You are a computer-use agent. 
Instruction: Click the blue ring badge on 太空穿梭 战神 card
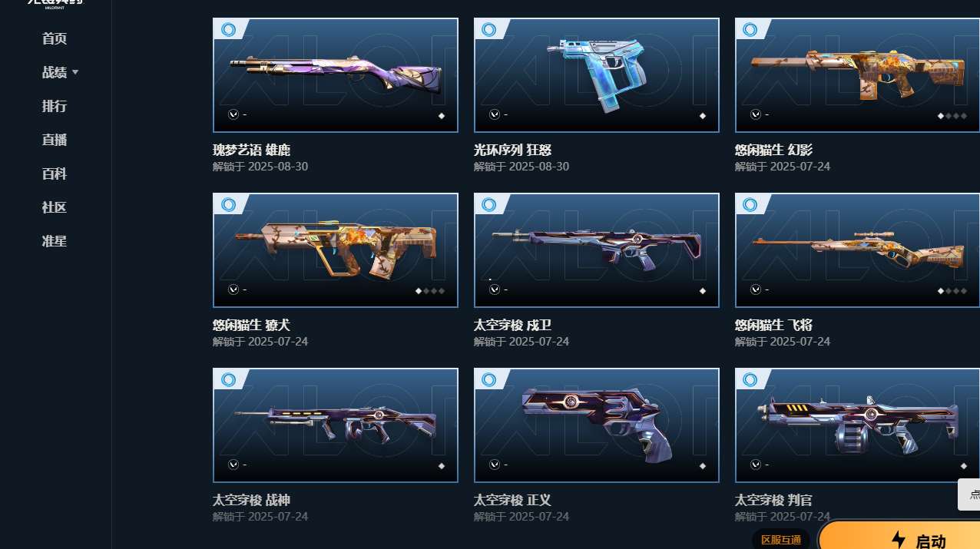click(228, 379)
